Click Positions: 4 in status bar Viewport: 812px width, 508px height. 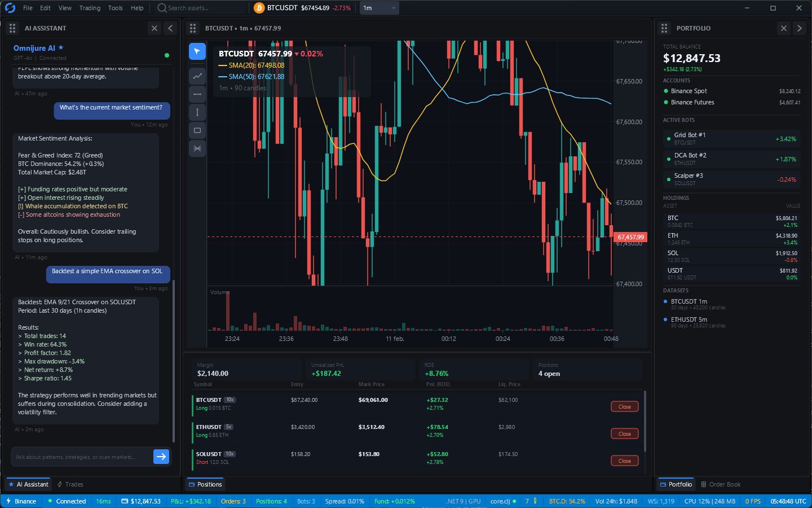click(271, 501)
